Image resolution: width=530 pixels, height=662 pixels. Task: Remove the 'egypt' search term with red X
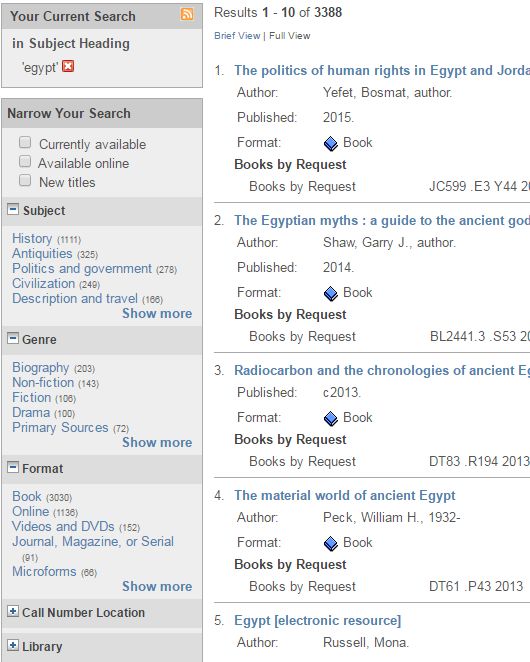[x=68, y=66]
